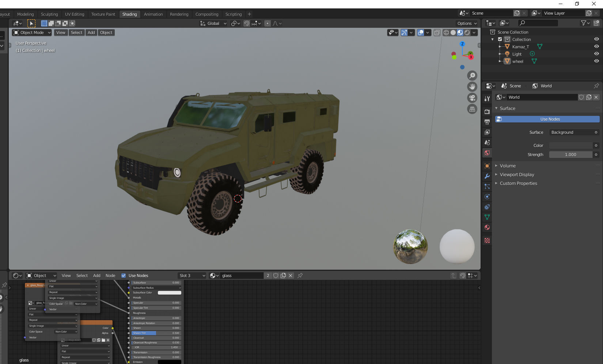Open the viewport Add menu
Screen dimensions: 603x364
point(91,33)
